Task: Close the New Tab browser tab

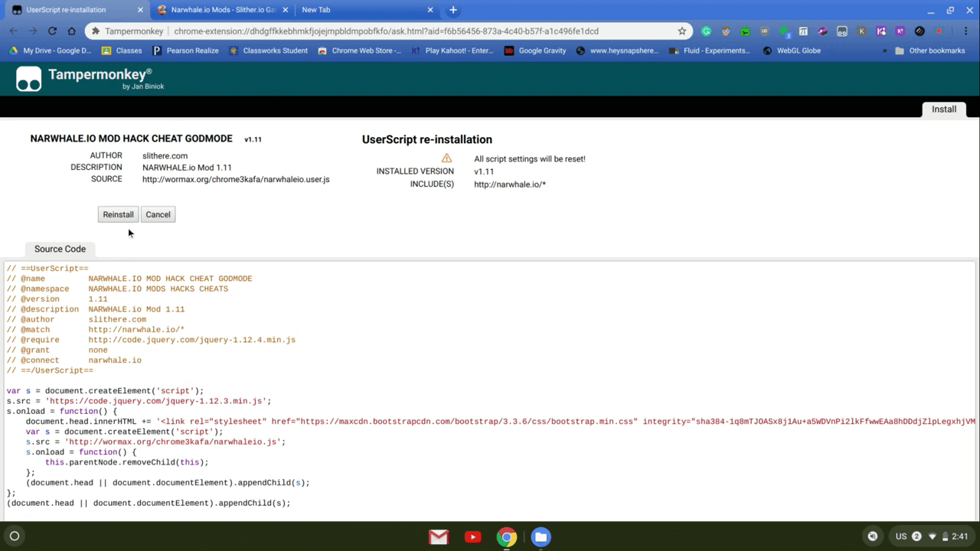Action: [x=430, y=10]
